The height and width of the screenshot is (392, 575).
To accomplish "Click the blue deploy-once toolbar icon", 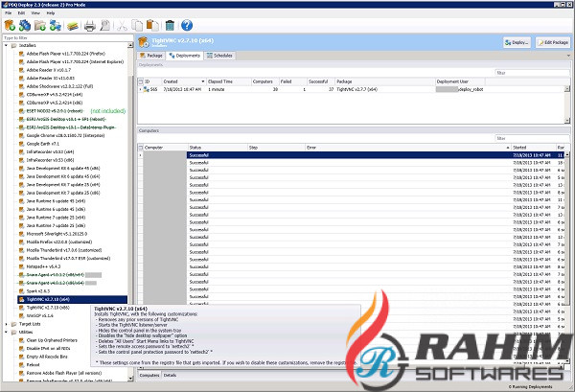I will click(25, 25).
